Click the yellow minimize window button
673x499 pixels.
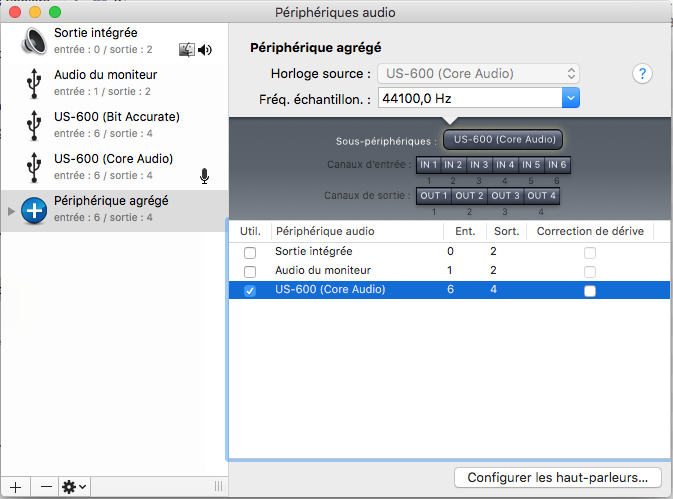[x=35, y=12]
